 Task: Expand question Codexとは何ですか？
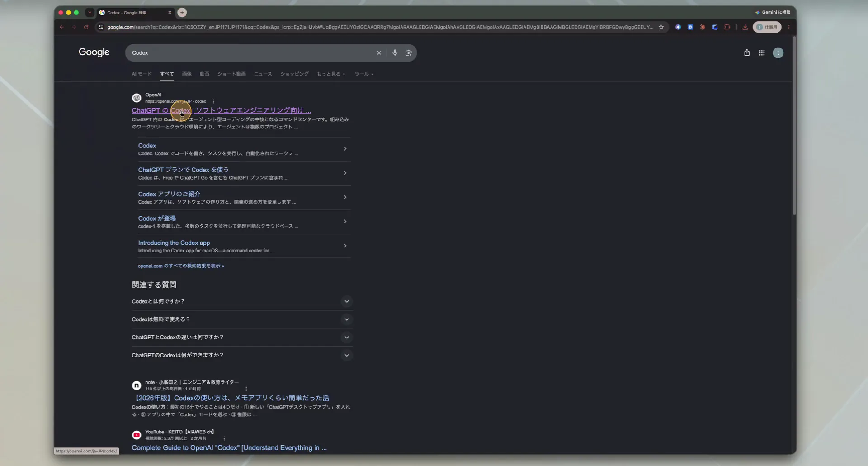point(242,301)
